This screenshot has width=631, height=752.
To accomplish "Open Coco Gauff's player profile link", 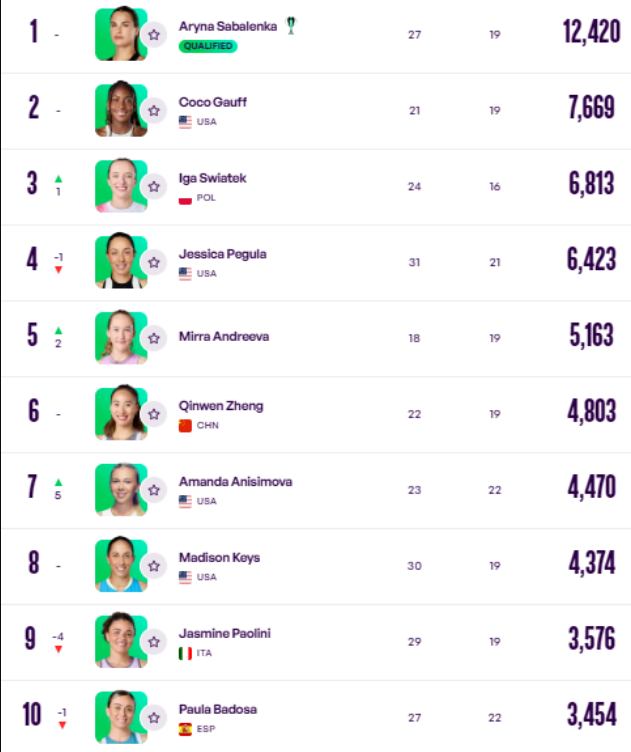I will [212, 102].
